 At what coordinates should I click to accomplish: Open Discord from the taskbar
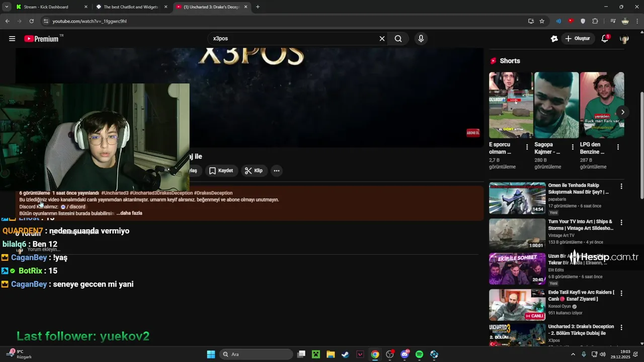click(405, 354)
